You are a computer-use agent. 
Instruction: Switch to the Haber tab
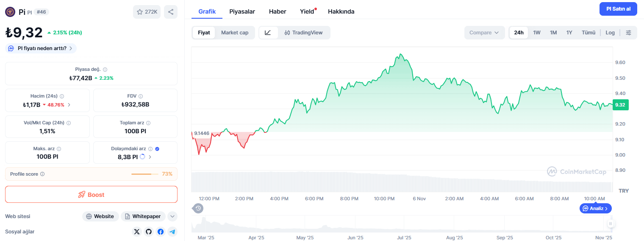coord(278,11)
